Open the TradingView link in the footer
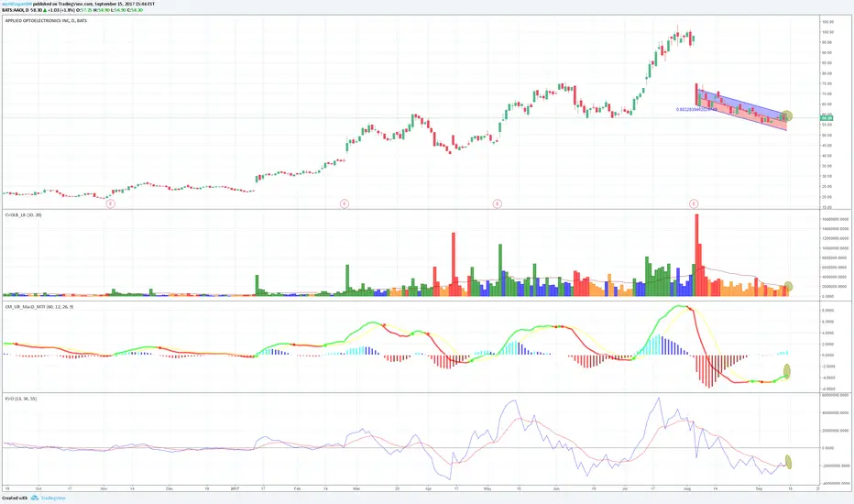This screenshot has width=854, height=504. 53,498
